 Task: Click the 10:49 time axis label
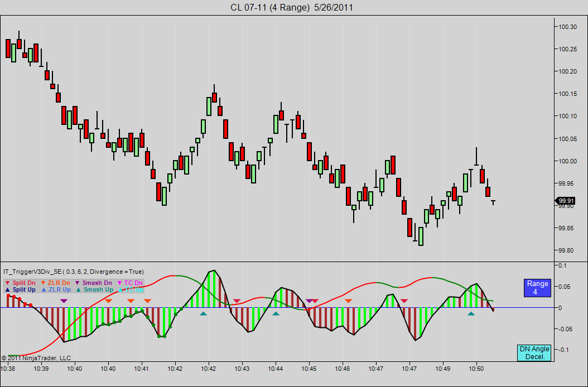(x=444, y=369)
